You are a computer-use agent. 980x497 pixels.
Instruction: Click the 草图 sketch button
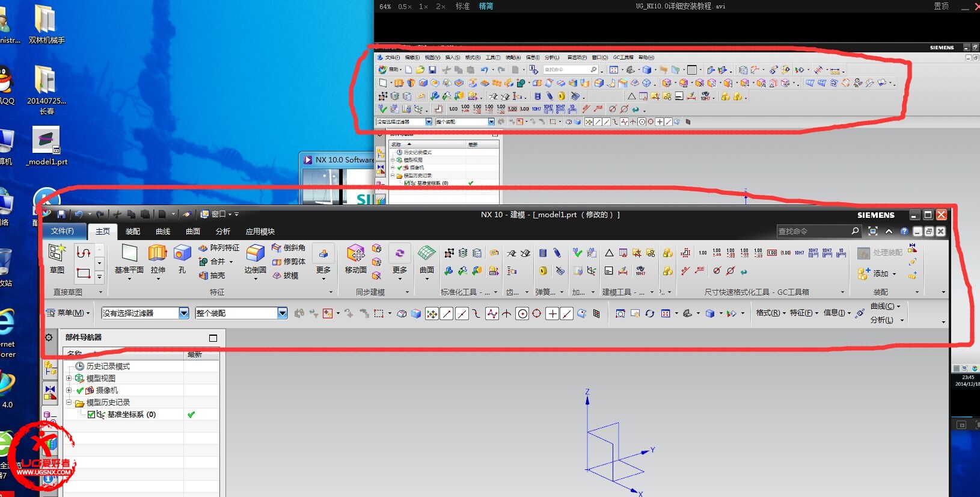(57, 259)
